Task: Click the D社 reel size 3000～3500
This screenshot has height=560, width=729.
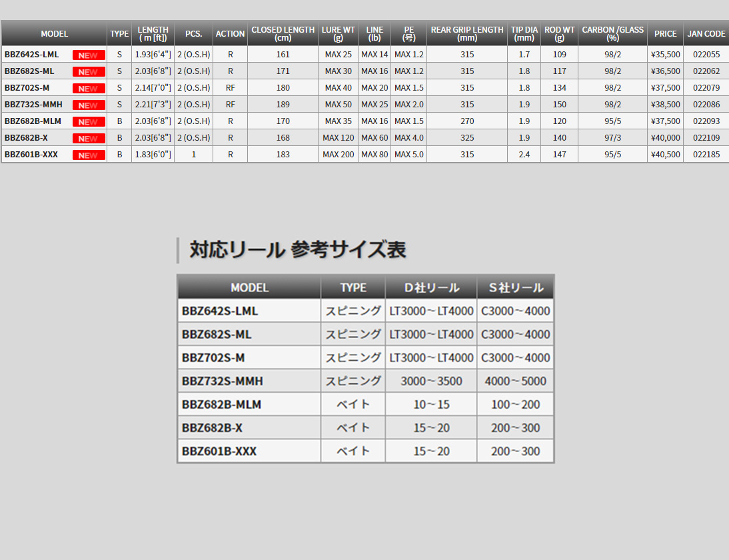Action: 431,381
